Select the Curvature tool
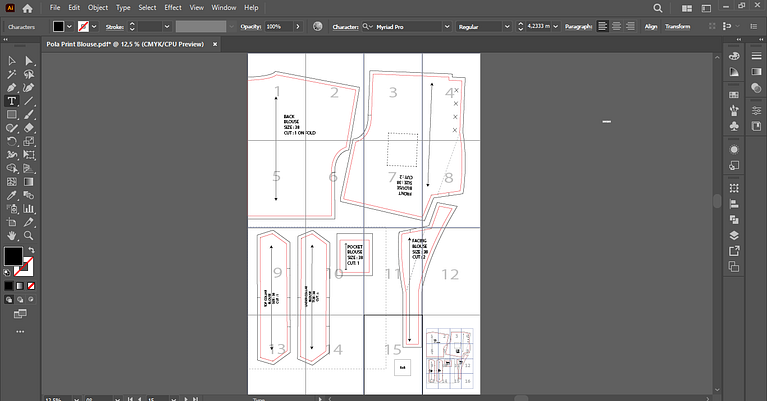Viewport: 767px width, 401px height. 28,88
